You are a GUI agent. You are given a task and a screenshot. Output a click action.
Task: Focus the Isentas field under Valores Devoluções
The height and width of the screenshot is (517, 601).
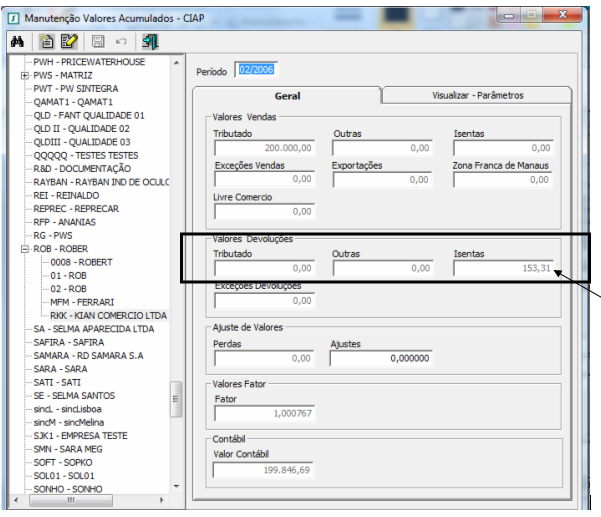pos(503,269)
